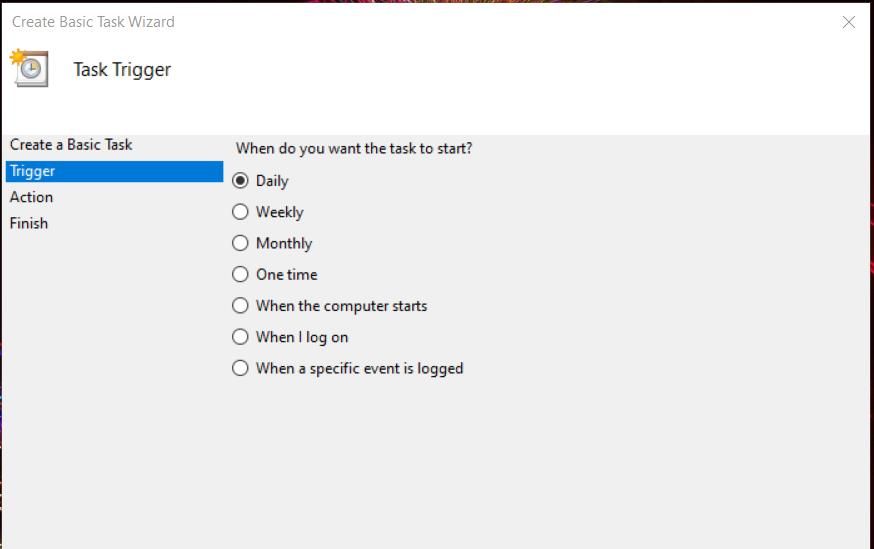Viewport: 874px width, 549px height.
Task: Click the One time label text
Action: (286, 274)
